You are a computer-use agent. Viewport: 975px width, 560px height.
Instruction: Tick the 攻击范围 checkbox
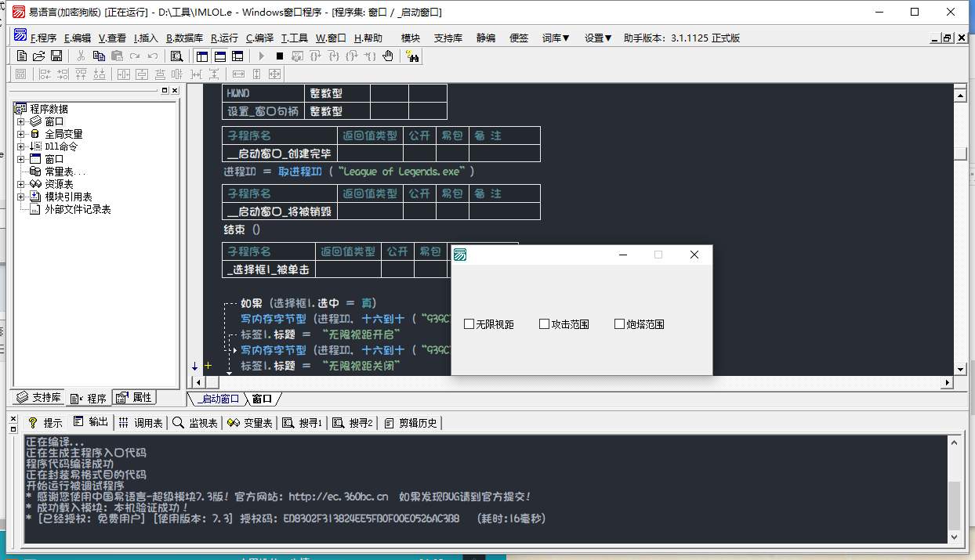[x=544, y=324]
